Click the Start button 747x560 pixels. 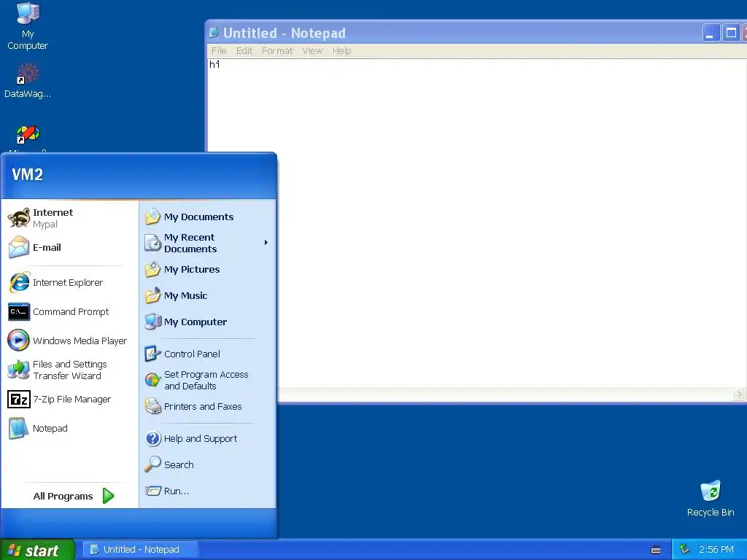[x=37, y=550]
